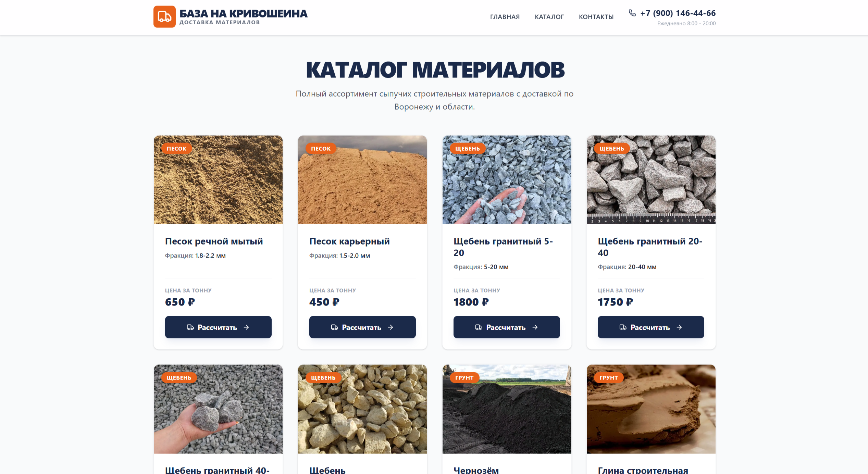
Task: Click Рассчитать for Щебень гранитный 5-20
Action: click(507, 327)
